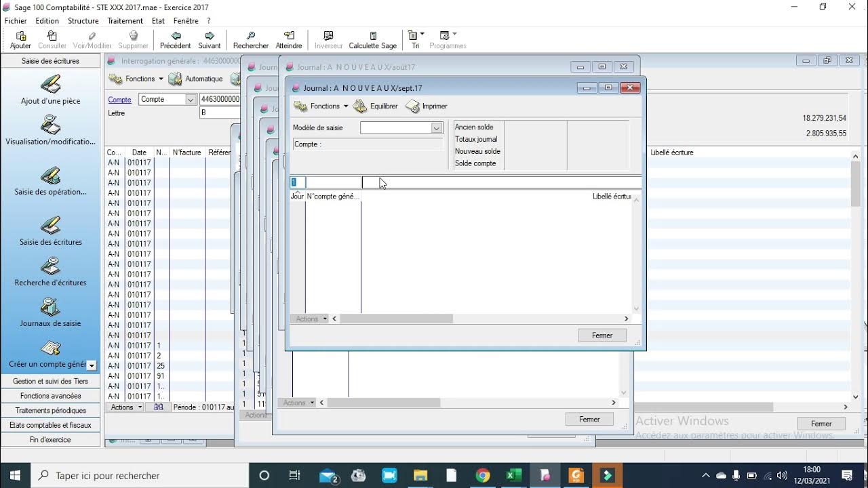Open Fonctions in sept.17 journal window
Screen dimensions: 868x488
click(x=321, y=106)
